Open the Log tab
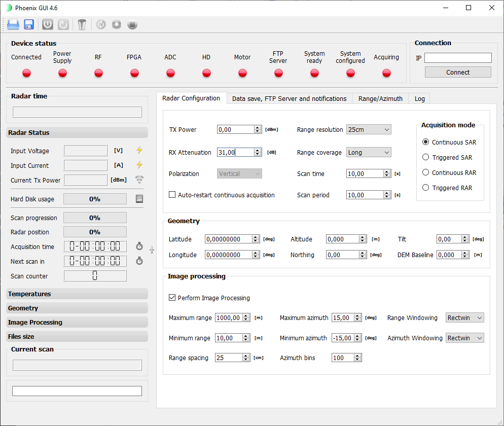504x426 pixels. pos(419,99)
